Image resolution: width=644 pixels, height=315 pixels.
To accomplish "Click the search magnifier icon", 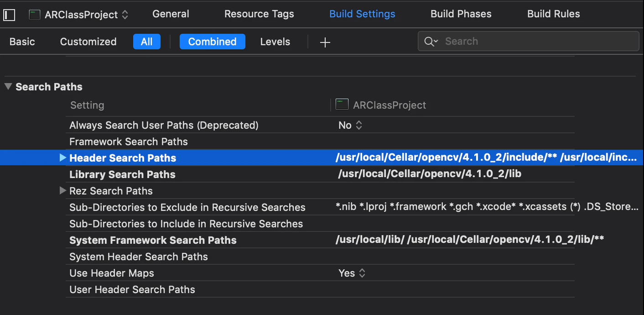I will 431,42.
